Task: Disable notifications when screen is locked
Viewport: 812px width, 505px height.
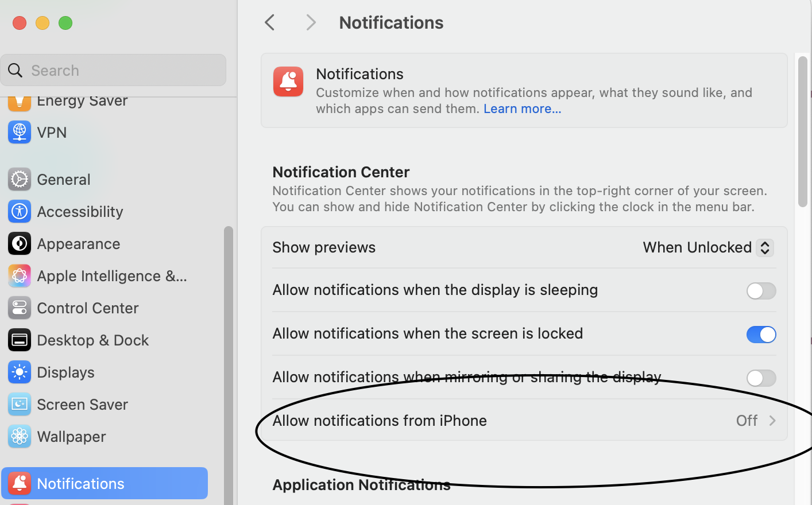Action: (x=761, y=335)
